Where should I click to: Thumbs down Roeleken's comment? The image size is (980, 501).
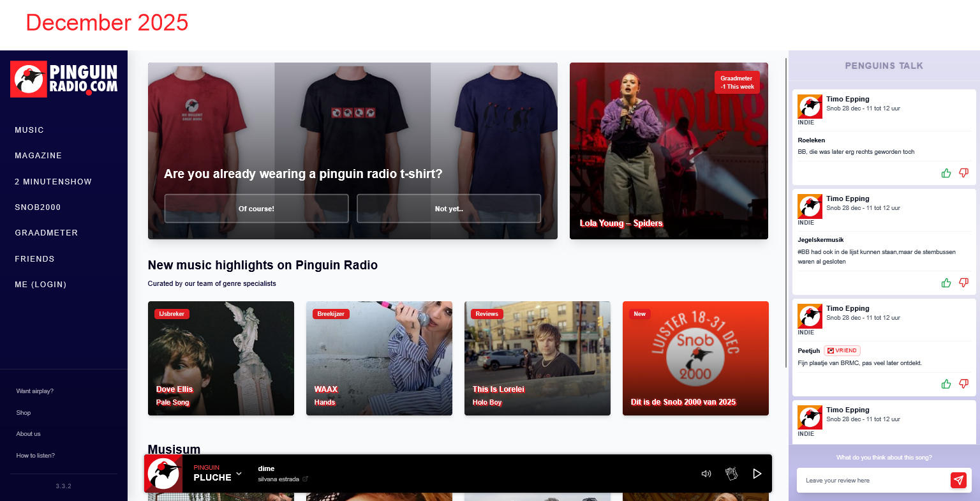click(x=963, y=173)
